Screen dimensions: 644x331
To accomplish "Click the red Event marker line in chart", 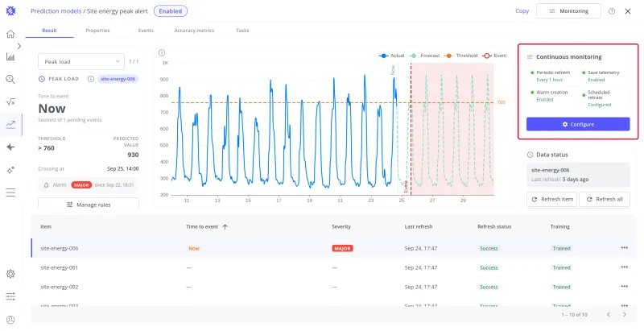I will pyautogui.click(x=411, y=128).
